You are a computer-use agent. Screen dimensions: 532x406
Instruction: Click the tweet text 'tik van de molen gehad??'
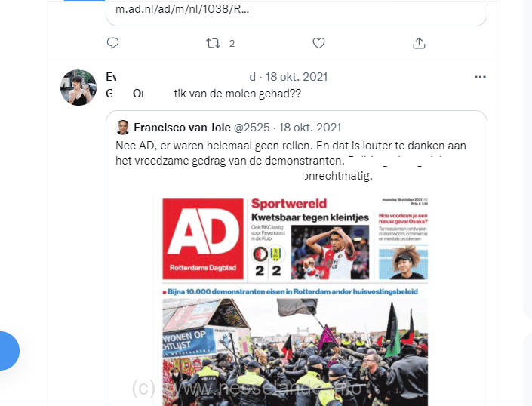pos(238,94)
